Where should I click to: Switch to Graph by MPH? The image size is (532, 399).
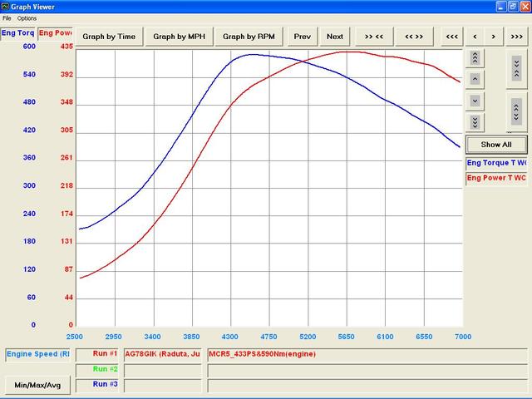(180, 37)
